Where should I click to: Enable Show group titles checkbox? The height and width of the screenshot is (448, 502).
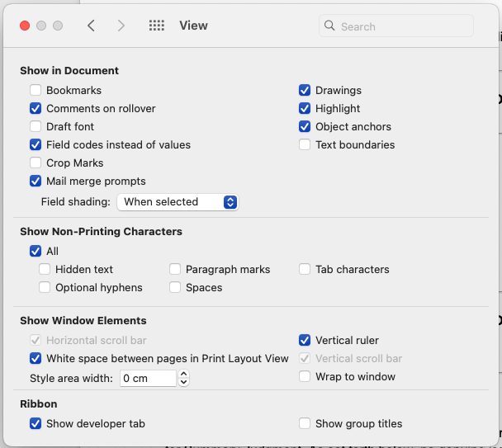(305, 424)
